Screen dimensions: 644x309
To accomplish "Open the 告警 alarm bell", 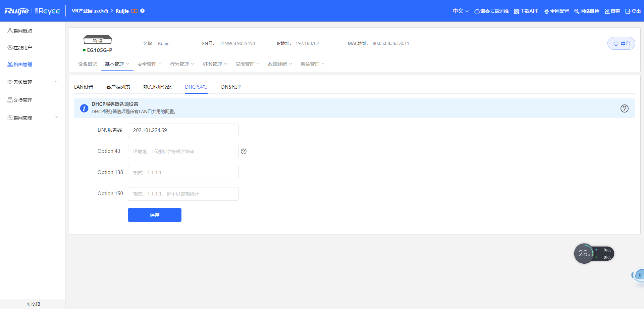I will [x=612, y=11].
